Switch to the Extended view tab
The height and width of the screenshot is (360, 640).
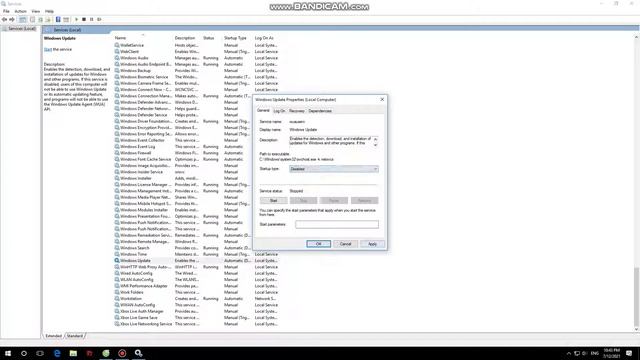(x=53, y=336)
